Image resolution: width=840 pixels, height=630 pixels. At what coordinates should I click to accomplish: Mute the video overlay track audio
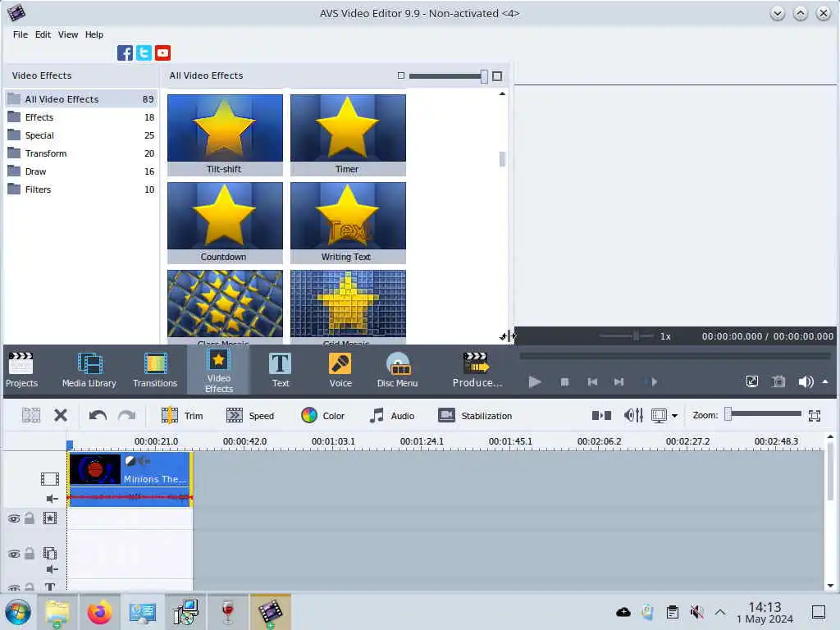pos(52,569)
